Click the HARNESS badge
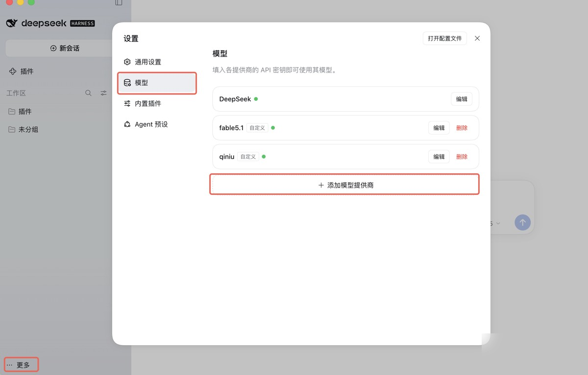588x375 pixels. [x=82, y=23]
